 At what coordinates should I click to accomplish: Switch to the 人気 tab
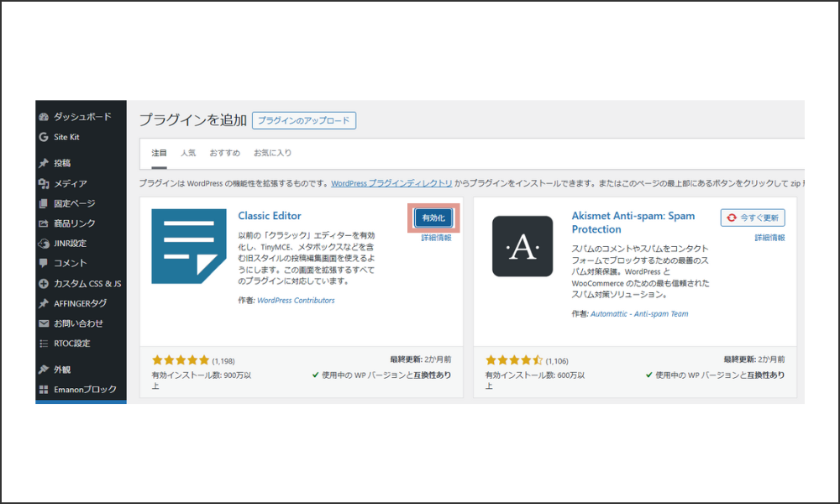188,153
